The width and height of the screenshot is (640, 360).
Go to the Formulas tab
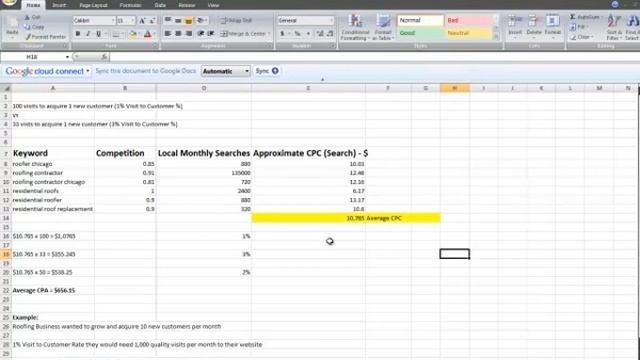130,5
